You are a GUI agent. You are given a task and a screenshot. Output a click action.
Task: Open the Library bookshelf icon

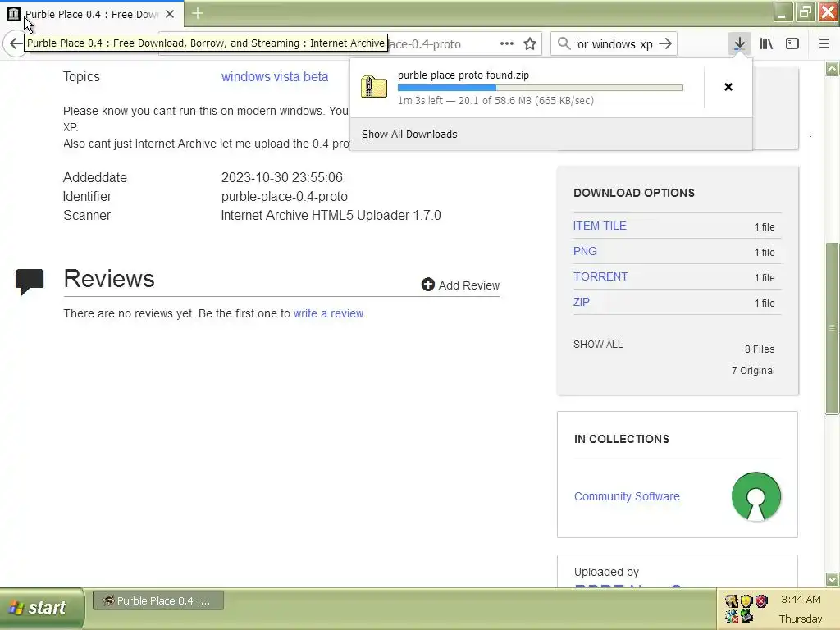(766, 44)
